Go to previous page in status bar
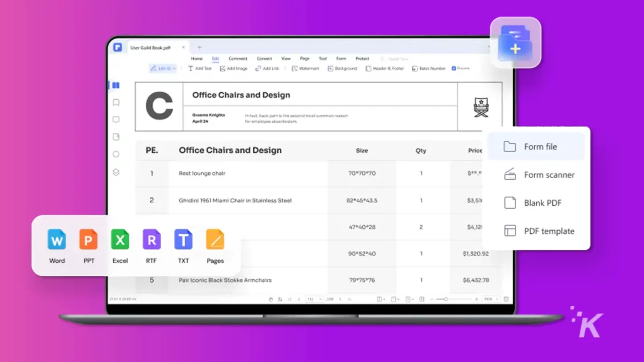The width and height of the screenshot is (644, 362). 299,299
